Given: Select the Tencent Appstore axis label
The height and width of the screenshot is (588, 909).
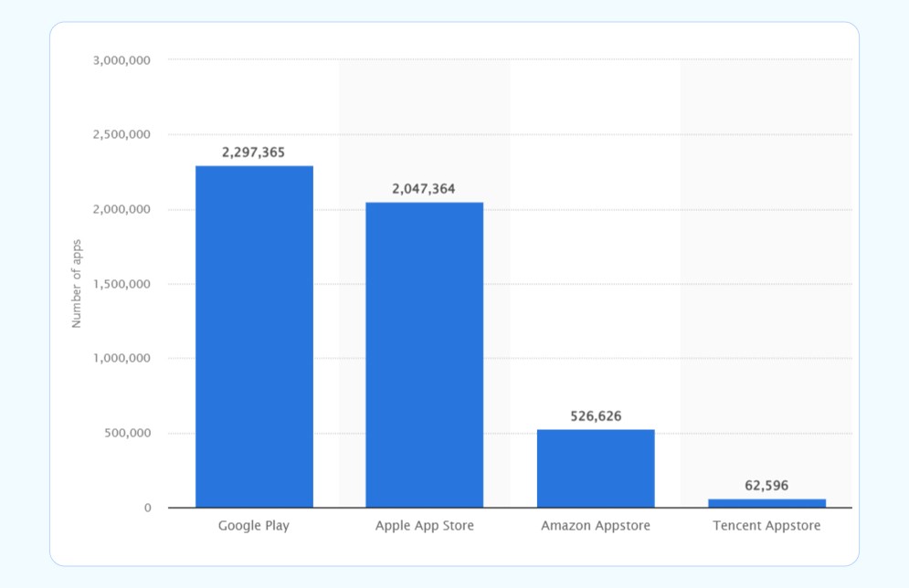Looking at the screenshot, I should 766,526.
